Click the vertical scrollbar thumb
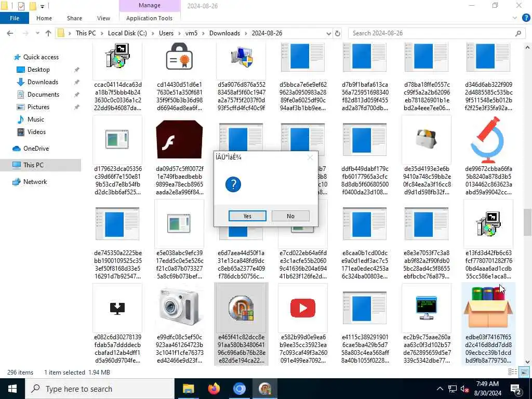Image resolution: width=532 pixels, height=399 pixels. (527, 222)
